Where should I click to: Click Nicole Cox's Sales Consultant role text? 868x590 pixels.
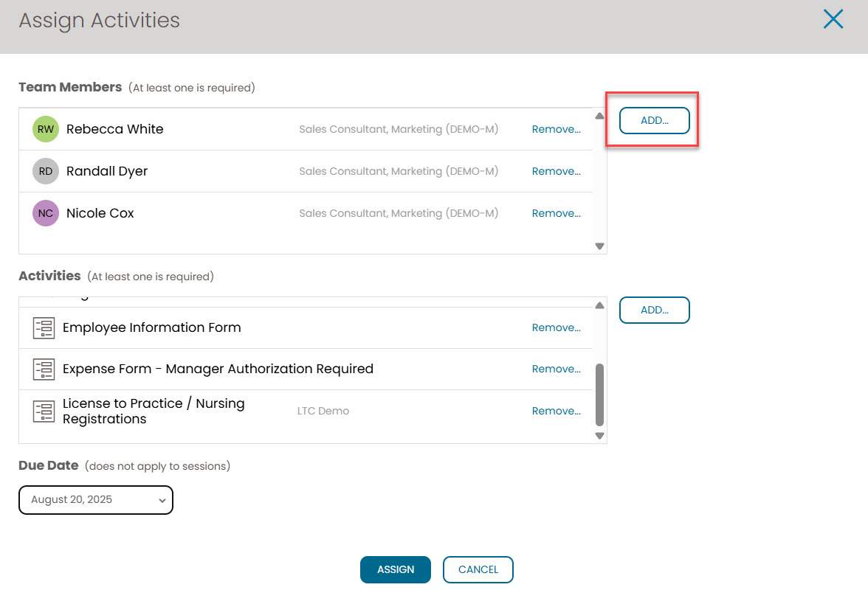(x=399, y=213)
